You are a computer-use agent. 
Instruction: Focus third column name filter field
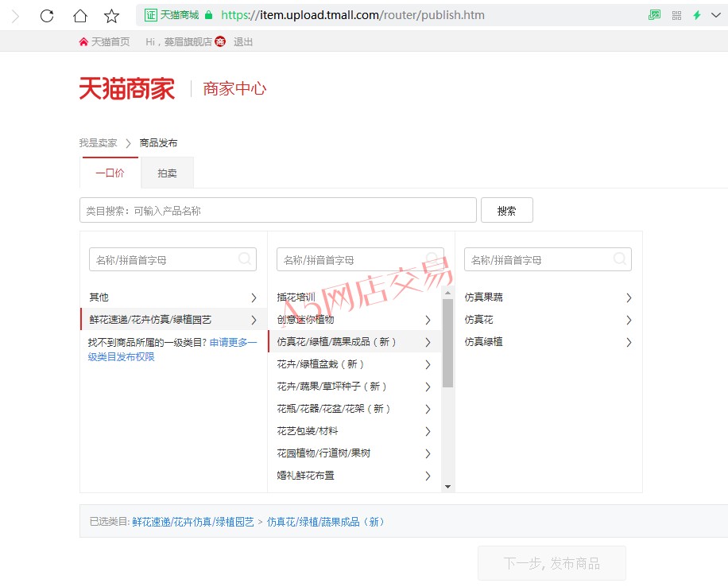click(x=548, y=259)
